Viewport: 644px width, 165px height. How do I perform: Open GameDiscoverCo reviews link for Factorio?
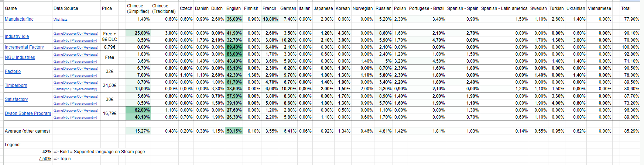click(76, 68)
